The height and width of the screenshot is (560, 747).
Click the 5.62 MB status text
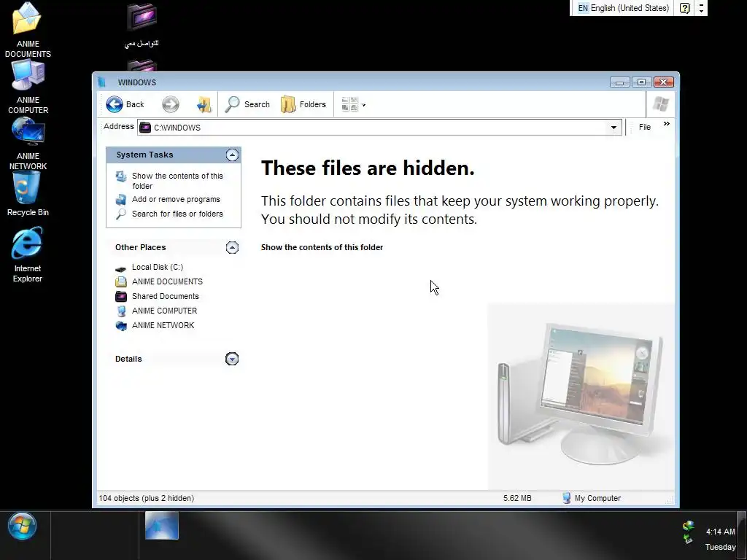coord(517,498)
